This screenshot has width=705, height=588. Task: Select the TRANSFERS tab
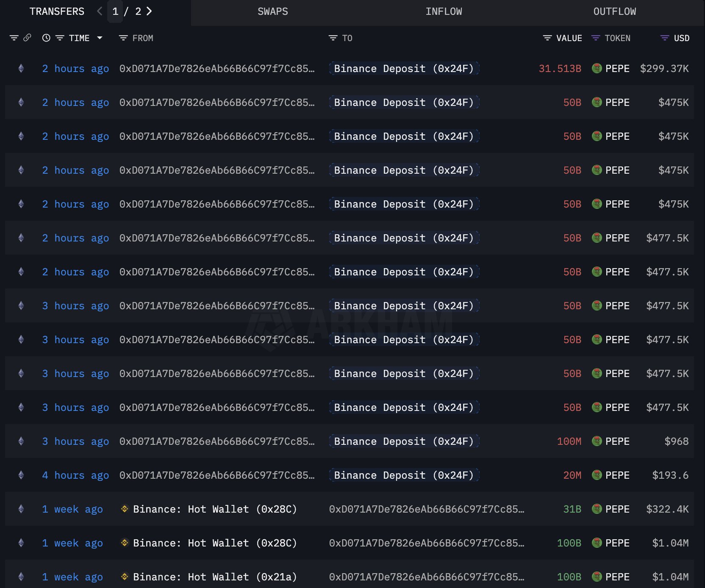(57, 12)
